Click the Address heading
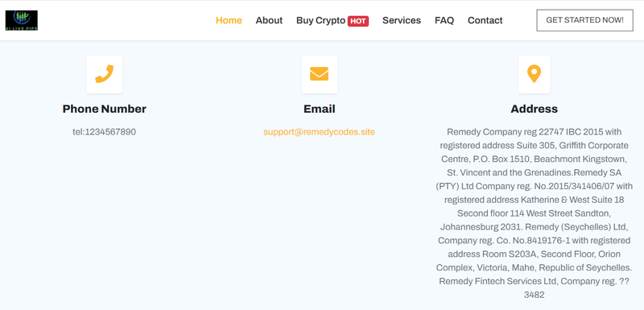This screenshot has height=310, width=644. [x=534, y=109]
